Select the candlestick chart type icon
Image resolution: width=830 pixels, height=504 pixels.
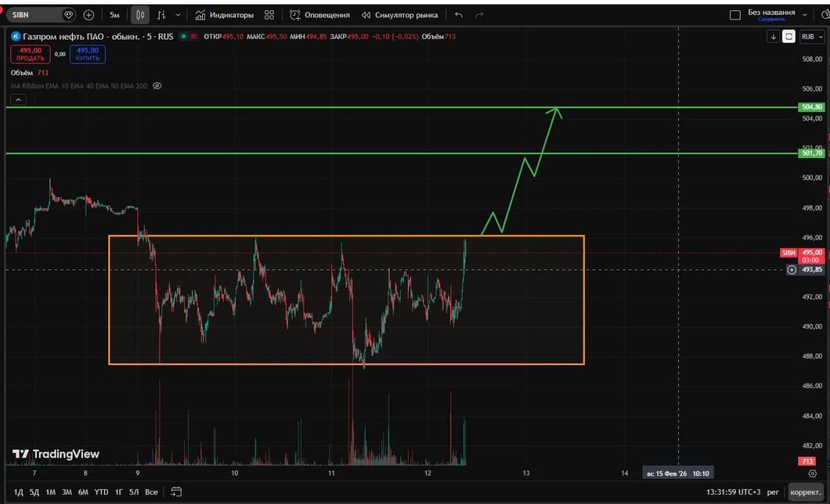pos(139,15)
